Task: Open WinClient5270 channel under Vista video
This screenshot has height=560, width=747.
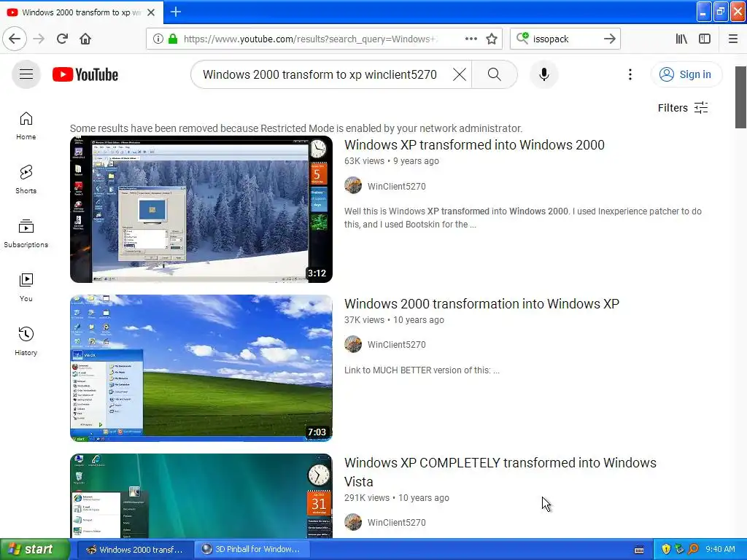Action: coord(396,522)
